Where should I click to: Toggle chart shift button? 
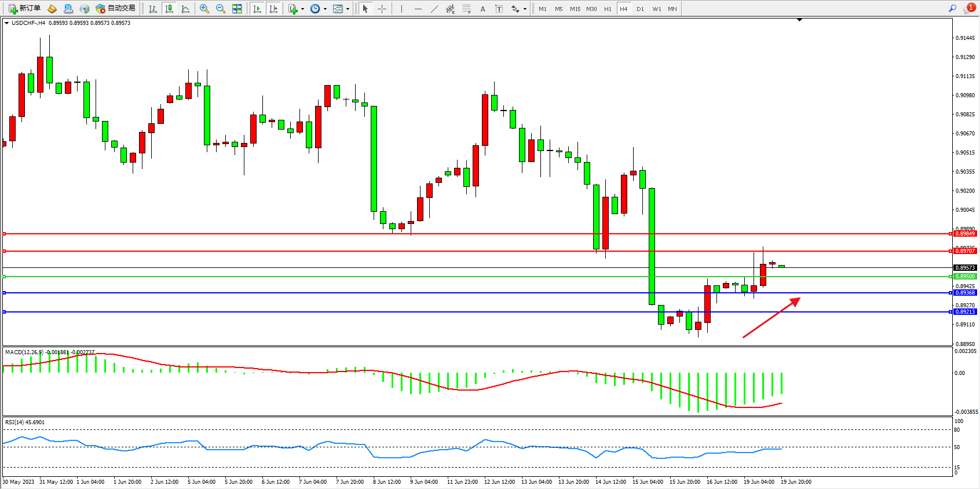tap(273, 9)
